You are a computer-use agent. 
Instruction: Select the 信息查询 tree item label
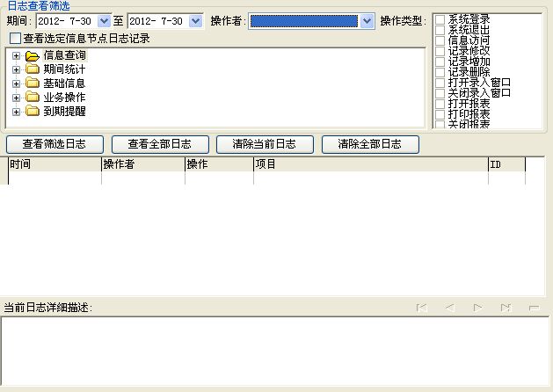click(64, 55)
